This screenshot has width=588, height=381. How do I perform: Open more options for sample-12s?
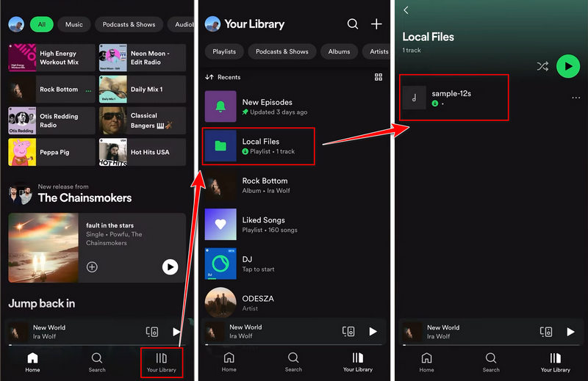point(576,98)
